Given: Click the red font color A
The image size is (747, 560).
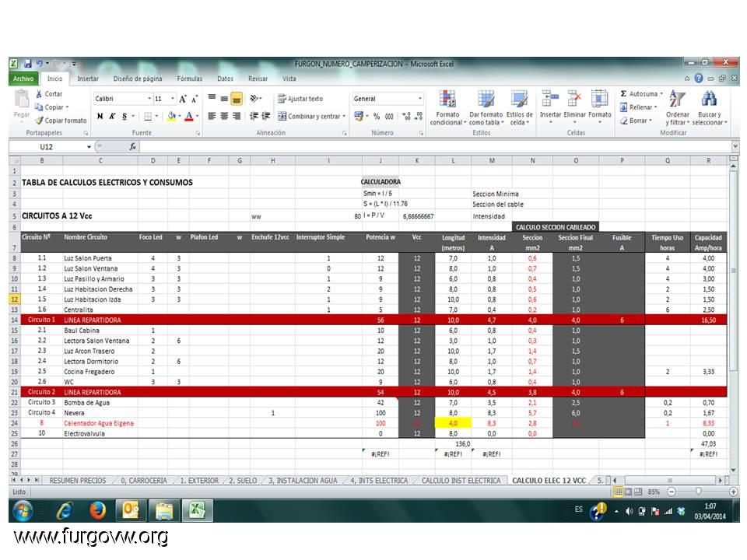Looking at the screenshot, I should [x=189, y=116].
